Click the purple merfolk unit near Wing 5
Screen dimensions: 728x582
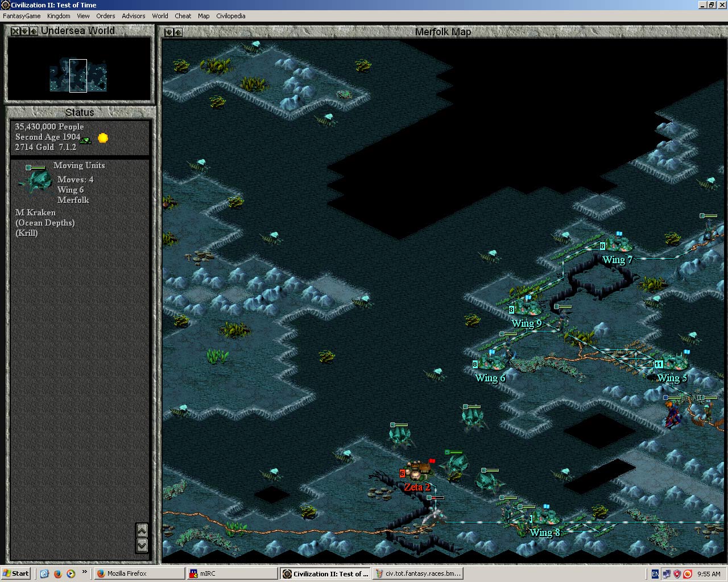pos(673,414)
